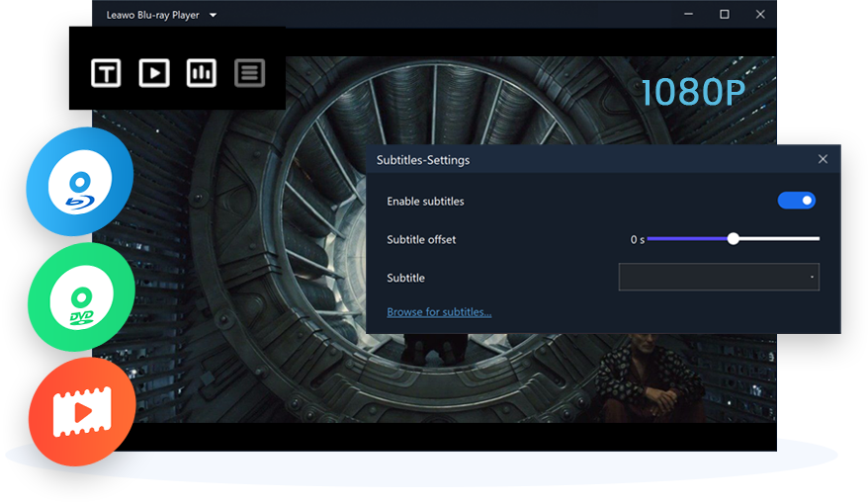868x502 pixels.
Task: Click the Subtitle offset slider handle
Action: [733, 238]
